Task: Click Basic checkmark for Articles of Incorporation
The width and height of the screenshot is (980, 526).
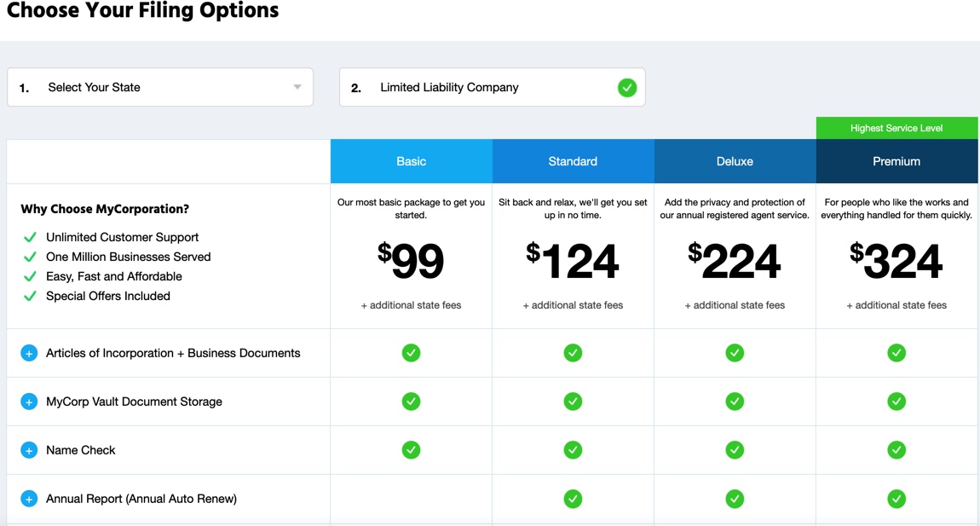Action: (412, 353)
